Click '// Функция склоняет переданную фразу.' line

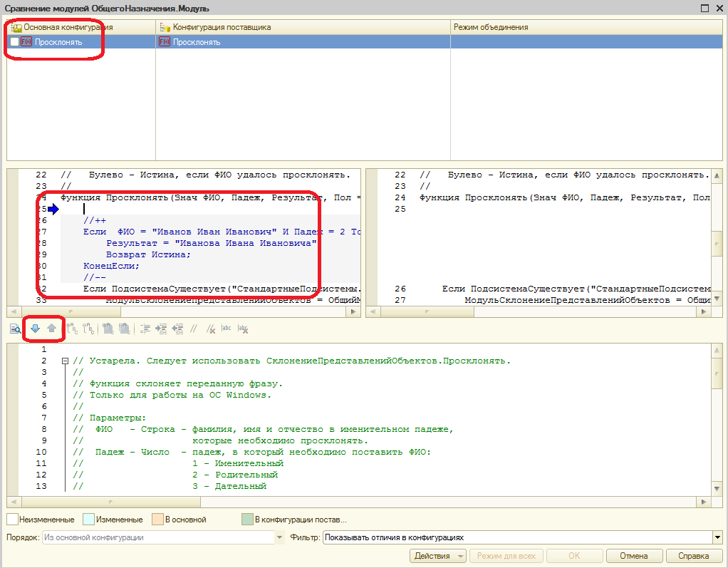[x=178, y=383]
